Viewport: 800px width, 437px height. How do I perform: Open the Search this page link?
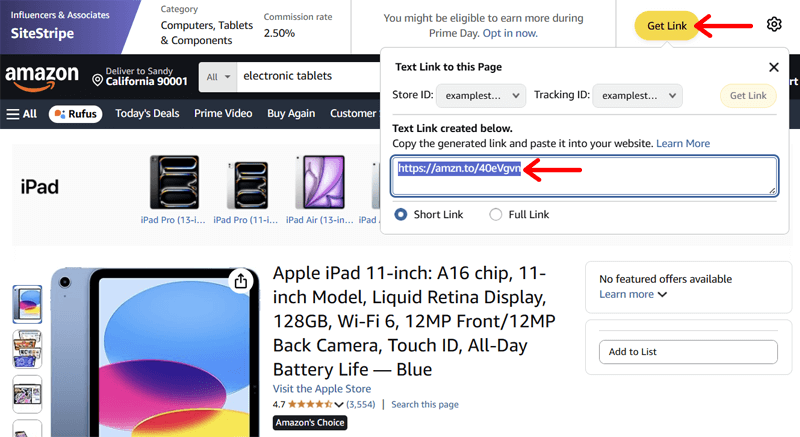(425, 404)
